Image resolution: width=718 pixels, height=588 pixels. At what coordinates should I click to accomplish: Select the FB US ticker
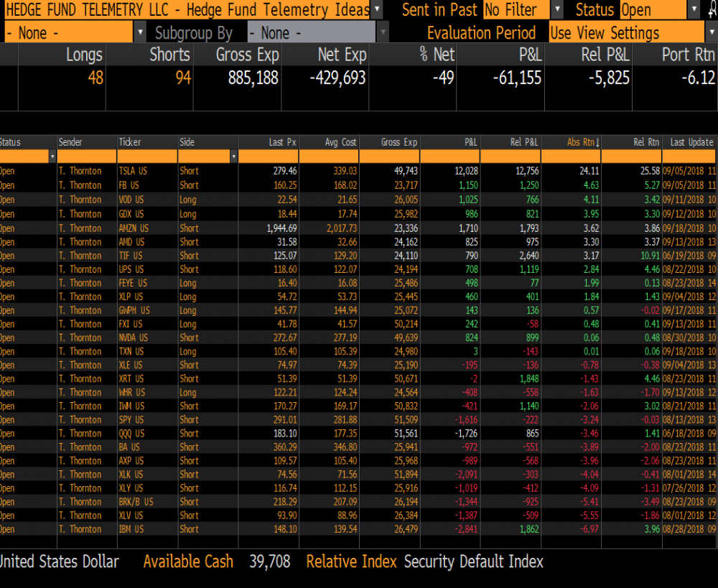coord(129,185)
